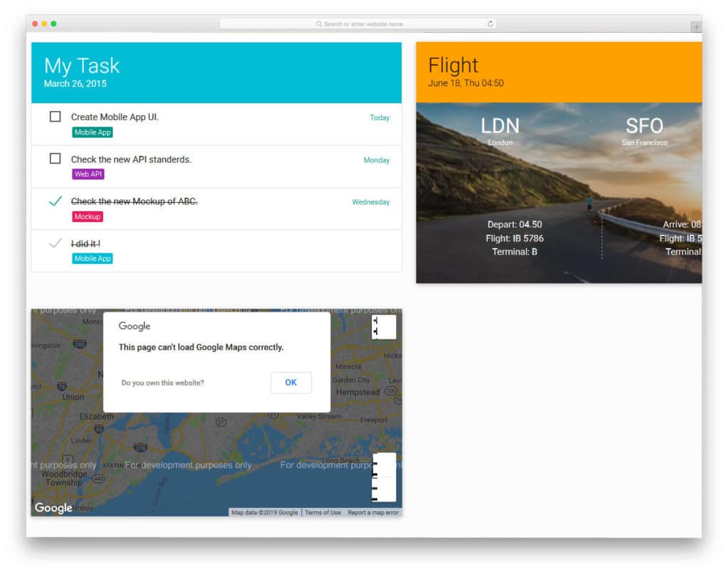Check the new API standards checkbox

55,159
